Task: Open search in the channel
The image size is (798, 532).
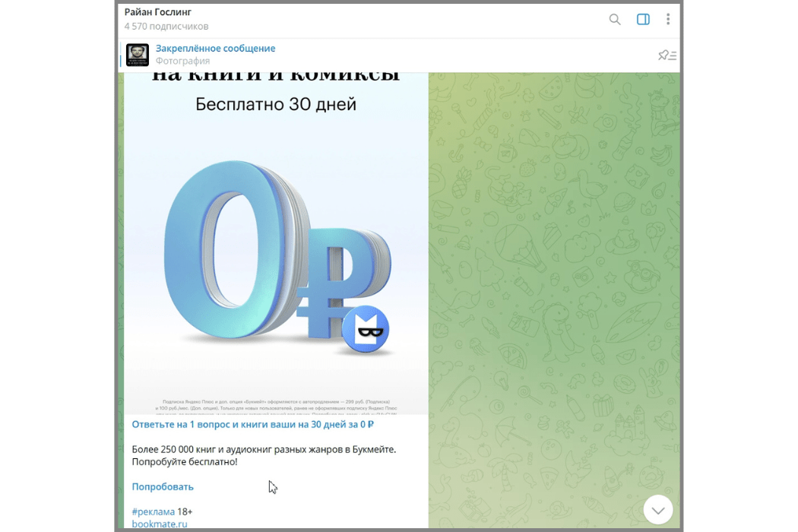Action: (615, 19)
